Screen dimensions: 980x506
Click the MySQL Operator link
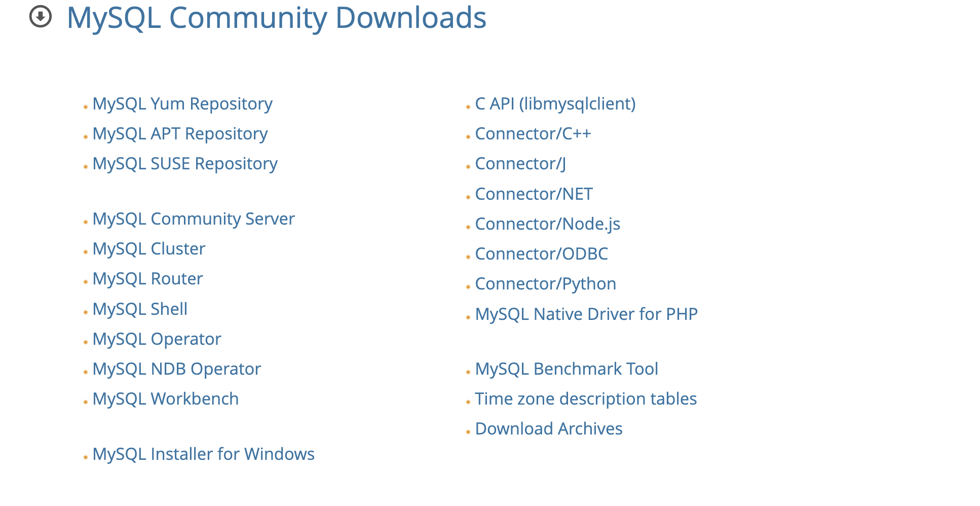157,339
